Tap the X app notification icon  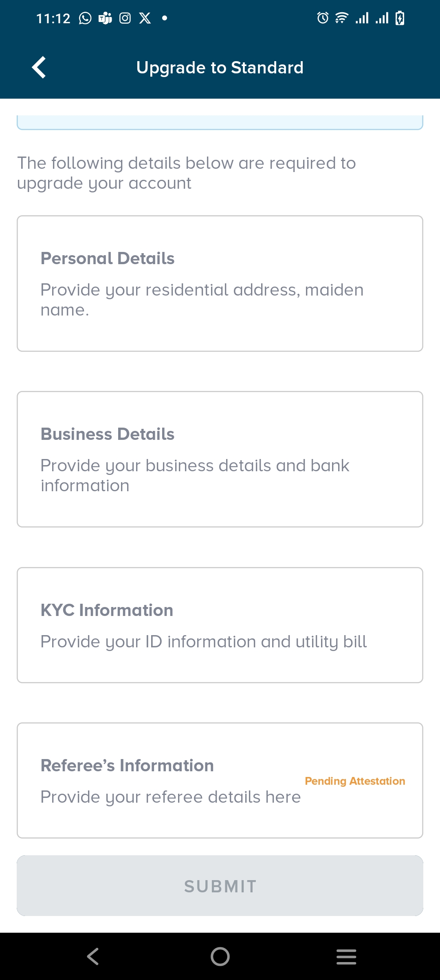145,18
